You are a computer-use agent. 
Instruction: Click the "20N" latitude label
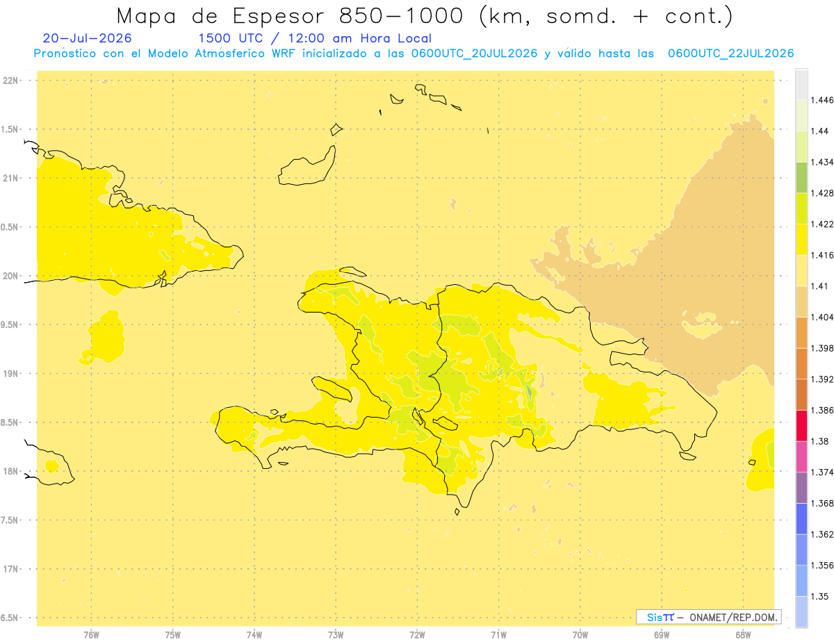(x=11, y=276)
